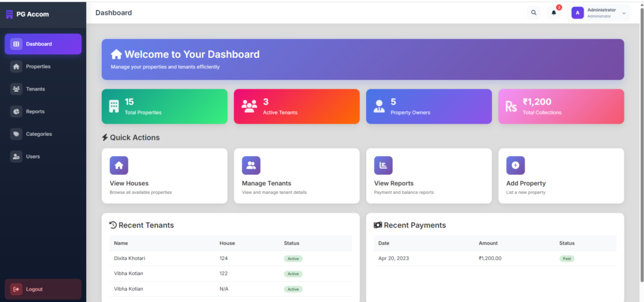
Task: Go to Tenants in the sidebar
Action: (35, 89)
